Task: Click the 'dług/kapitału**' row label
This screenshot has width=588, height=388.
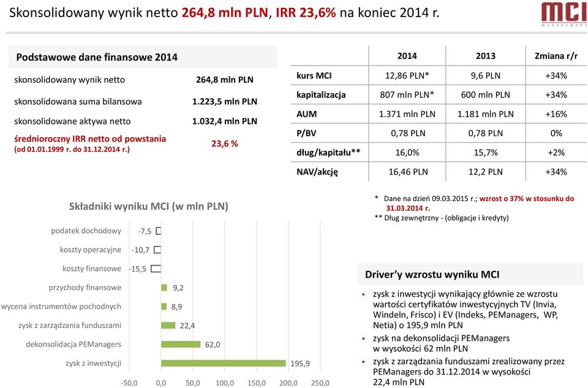Action: coord(328,153)
